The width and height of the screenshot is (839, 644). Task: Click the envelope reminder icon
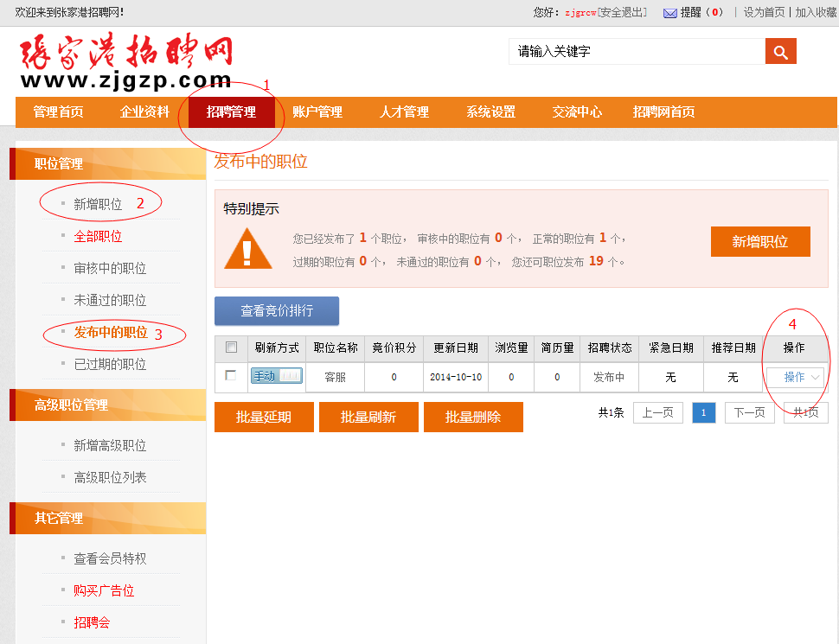click(x=670, y=13)
